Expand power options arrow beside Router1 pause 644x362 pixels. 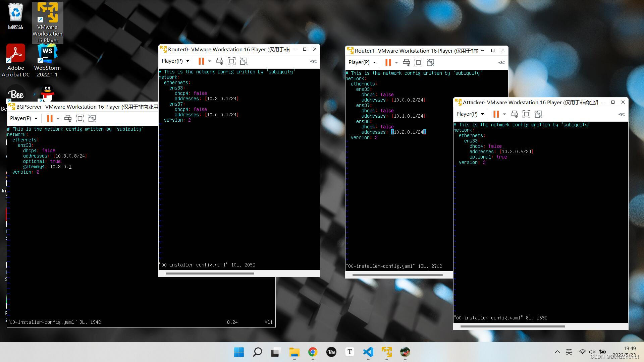coord(396,63)
